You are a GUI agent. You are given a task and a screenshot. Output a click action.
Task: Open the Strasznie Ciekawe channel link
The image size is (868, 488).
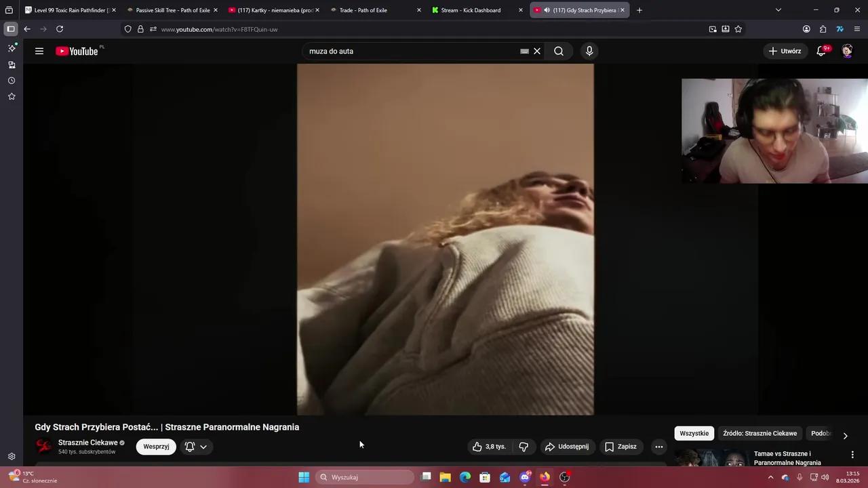pyautogui.click(x=87, y=443)
